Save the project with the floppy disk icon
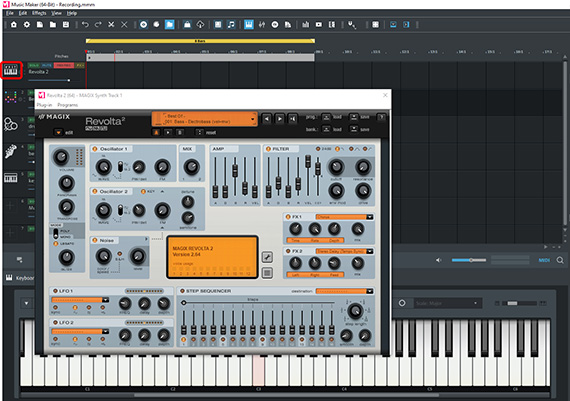The width and height of the screenshot is (570, 401). coord(66,25)
